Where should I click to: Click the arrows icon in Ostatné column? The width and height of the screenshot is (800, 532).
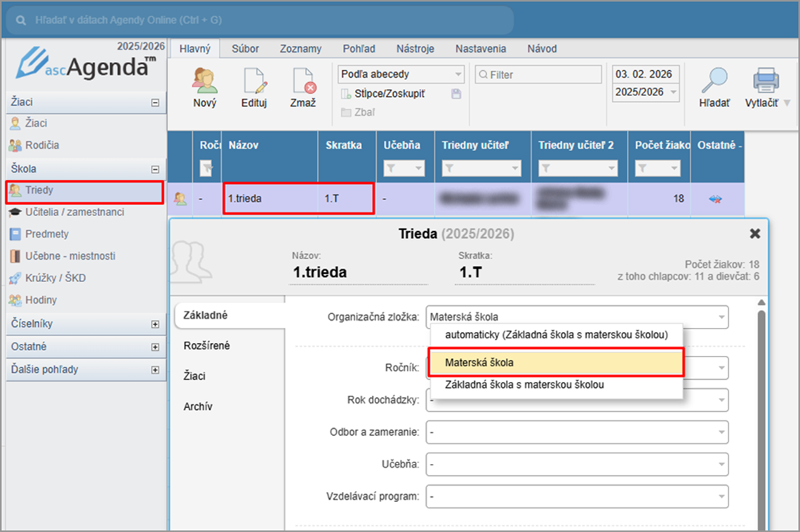[x=716, y=199]
